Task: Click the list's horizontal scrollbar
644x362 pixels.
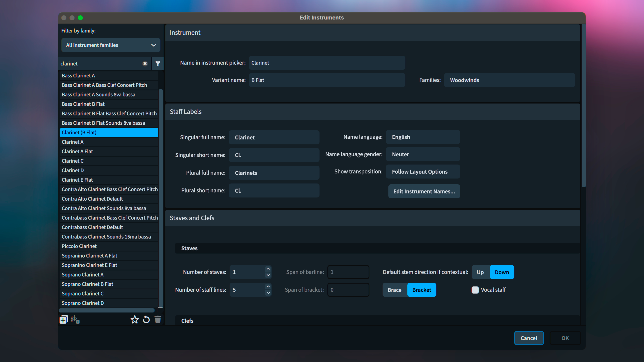Action: point(107,310)
